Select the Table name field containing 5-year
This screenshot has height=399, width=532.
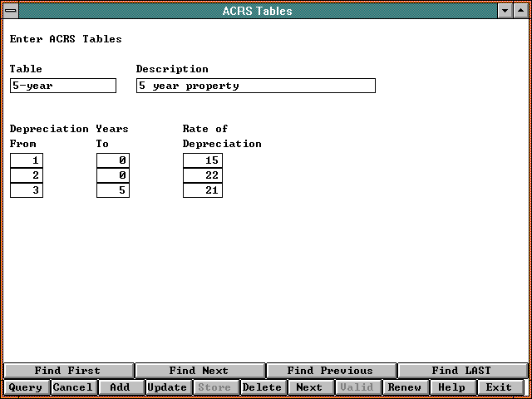click(x=63, y=86)
